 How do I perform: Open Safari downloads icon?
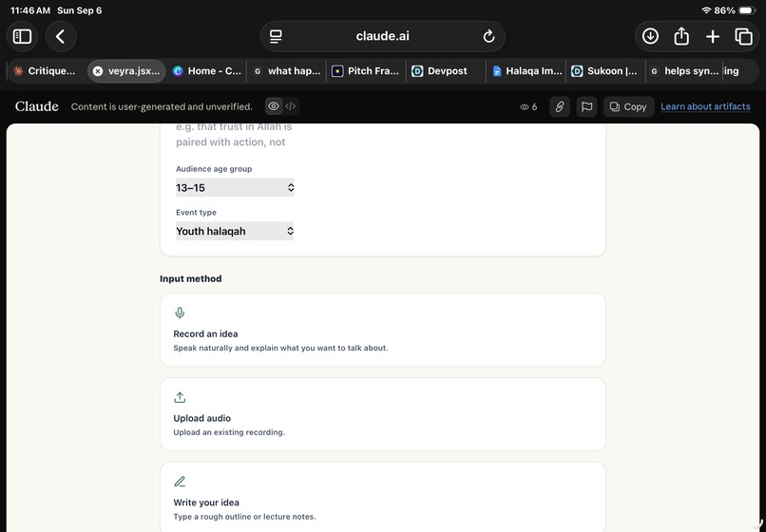coord(650,36)
